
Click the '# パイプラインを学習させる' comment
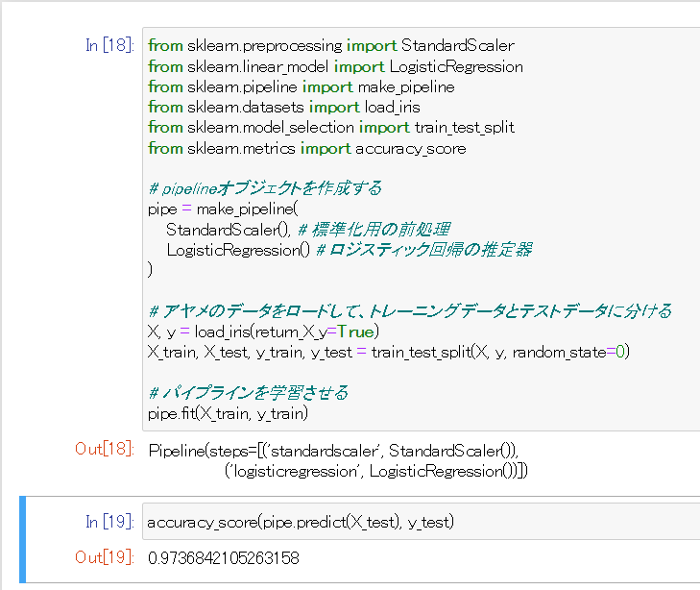248,393
